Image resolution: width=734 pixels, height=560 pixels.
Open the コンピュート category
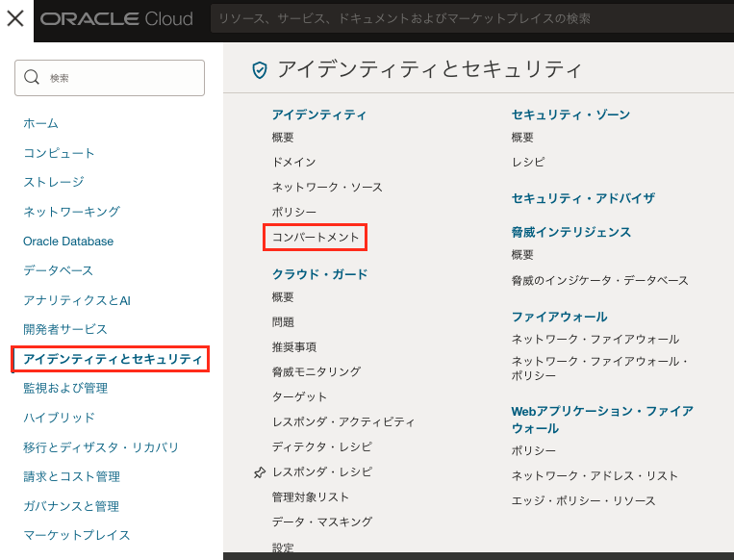[59, 153]
